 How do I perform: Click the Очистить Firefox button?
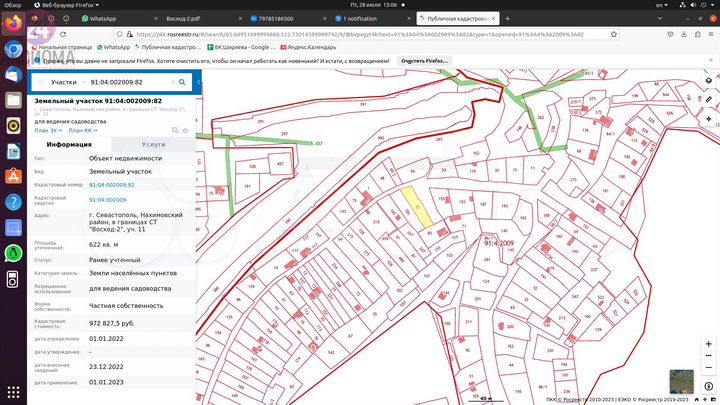pos(425,61)
